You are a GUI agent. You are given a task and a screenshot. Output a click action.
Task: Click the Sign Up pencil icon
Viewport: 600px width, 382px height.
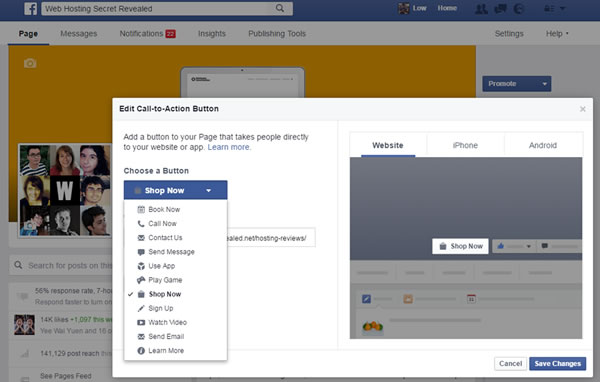tap(141, 309)
